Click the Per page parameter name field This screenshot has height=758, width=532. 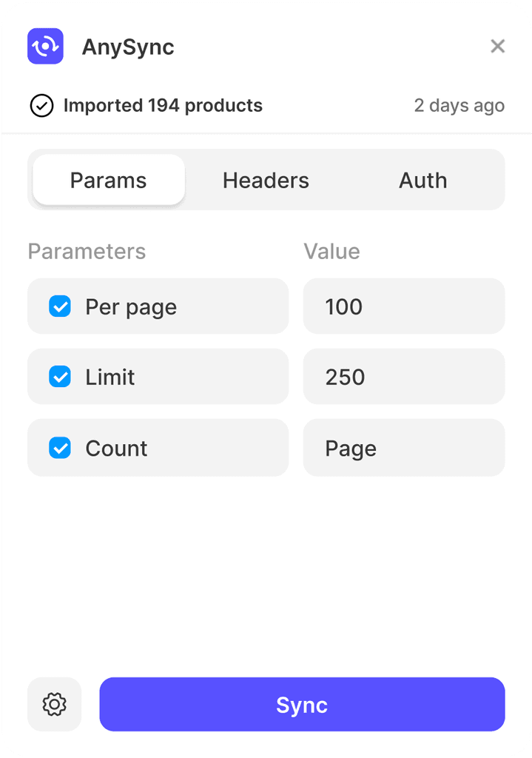pos(158,306)
